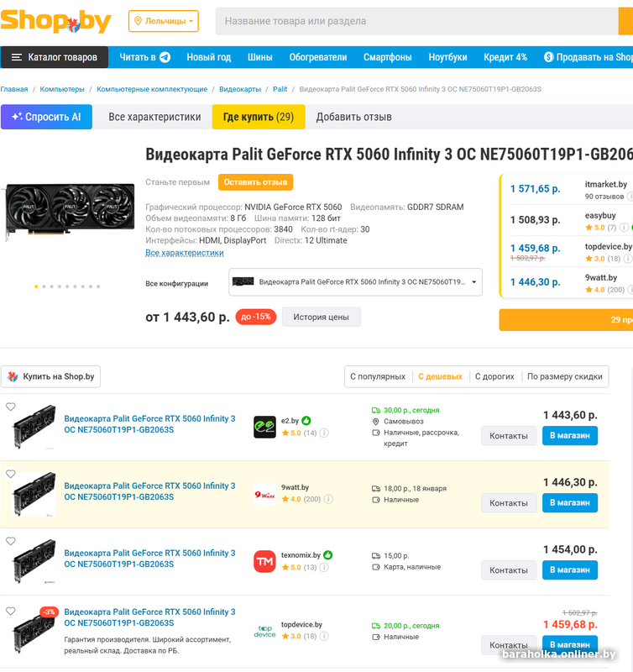Toggle favorite heart on texnomix.by offer

click(11, 541)
